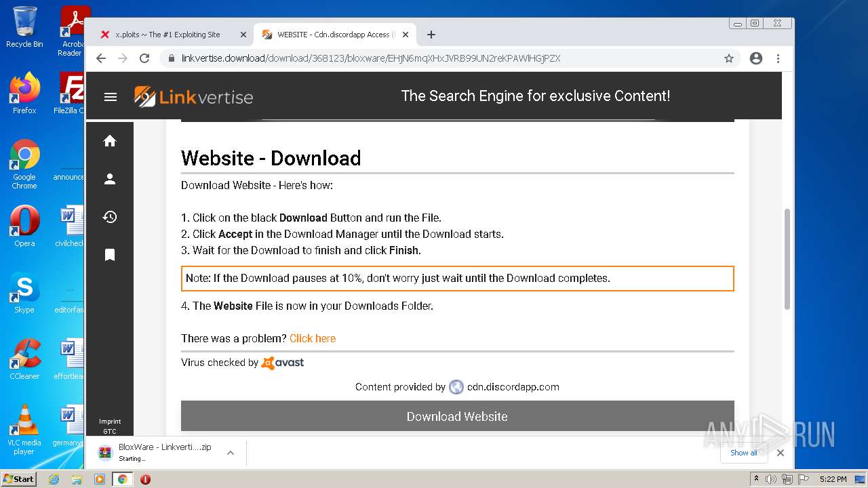Click the Linkvertise logo
Viewport: 868px width, 488px height.
point(193,96)
